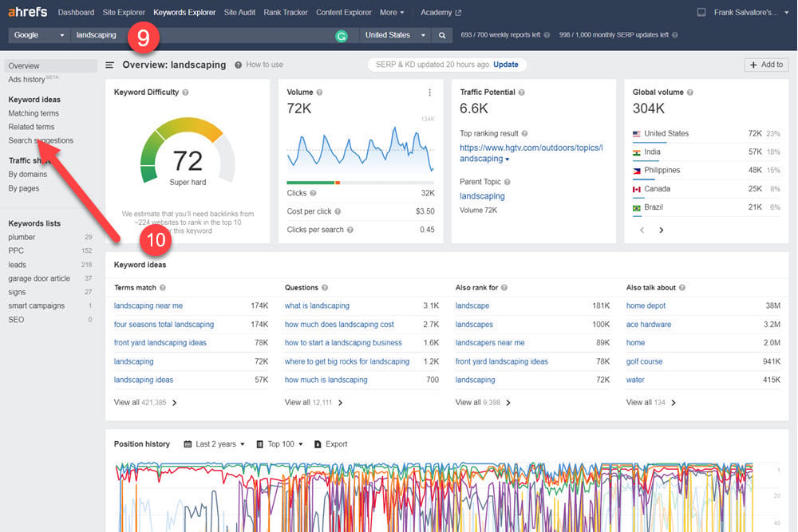
Task: Click the golf course keyword link
Action: [x=644, y=361]
